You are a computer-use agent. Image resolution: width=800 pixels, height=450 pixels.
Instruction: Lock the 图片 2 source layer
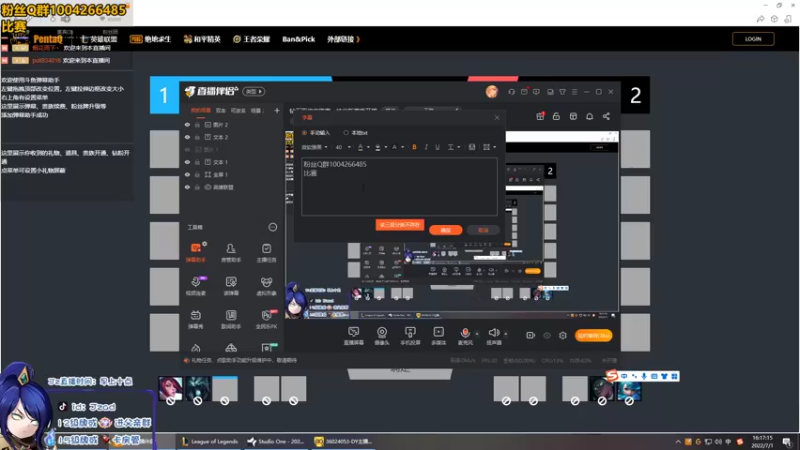click(x=197, y=124)
